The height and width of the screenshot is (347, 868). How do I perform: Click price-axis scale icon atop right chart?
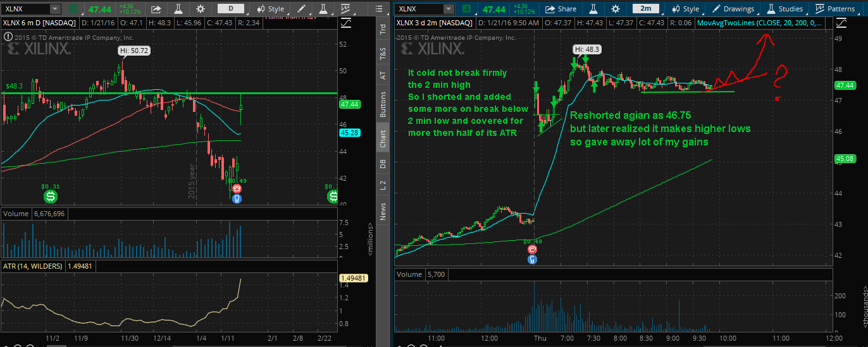tap(840, 23)
